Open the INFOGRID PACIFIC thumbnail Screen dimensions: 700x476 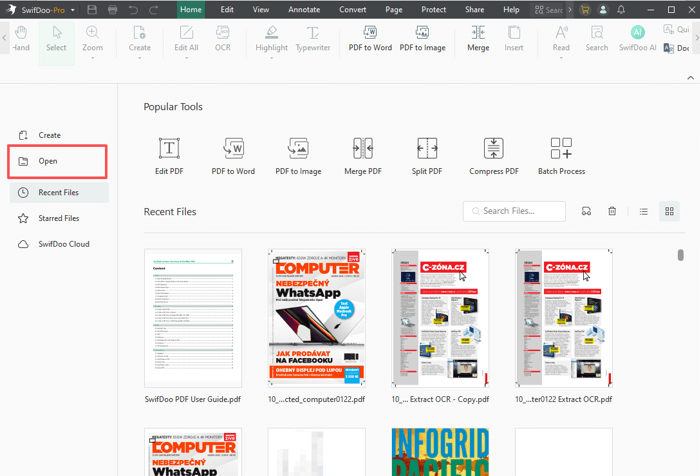[440, 452]
